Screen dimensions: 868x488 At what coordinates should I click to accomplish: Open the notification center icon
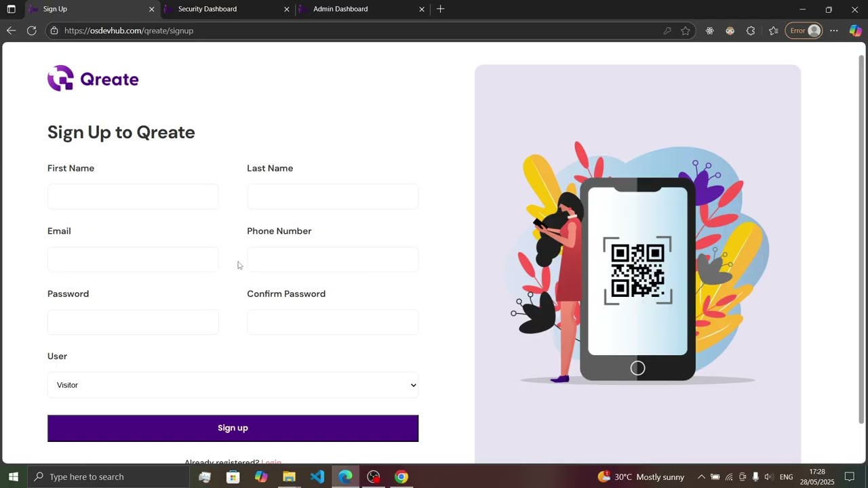[x=849, y=476]
